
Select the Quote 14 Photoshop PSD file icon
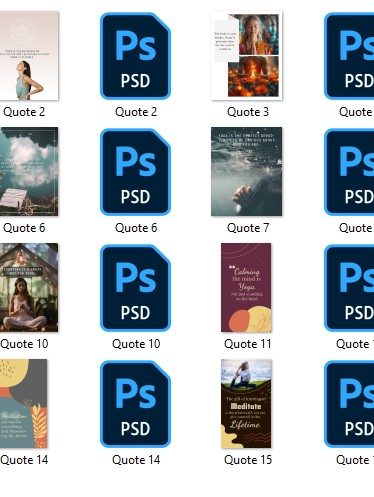[135, 404]
